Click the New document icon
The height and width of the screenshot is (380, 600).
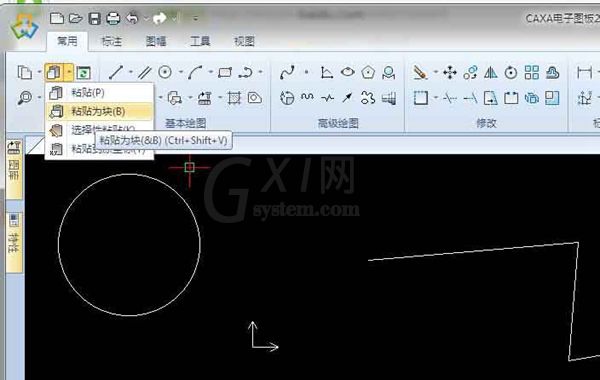coord(57,18)
